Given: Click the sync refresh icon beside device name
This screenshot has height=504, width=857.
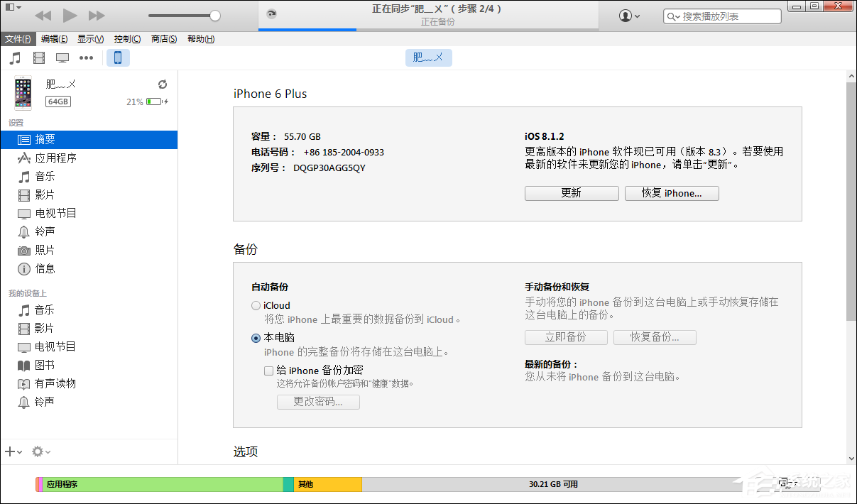Looking at the screenshot, I should (x=163, y=83).
